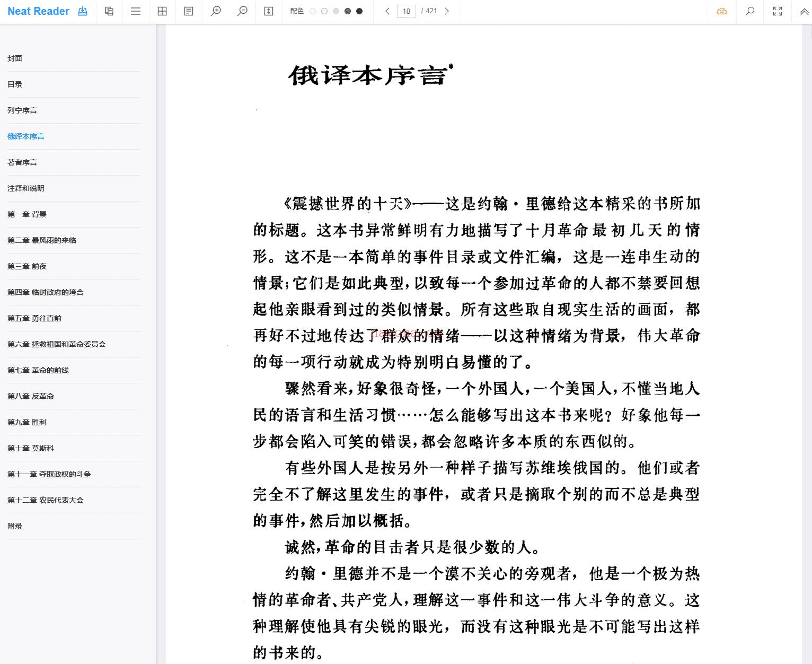
Task: Select the black color theme swatch
Action: click(x=359, y=11)
